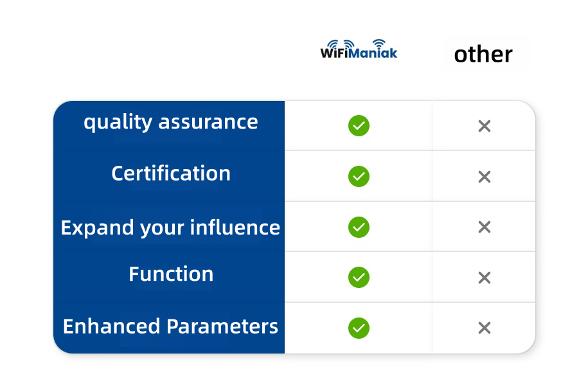Click gray X in Function row
Image resolution: width=588 pixels, height=376 pixels.
[x=485, y=278]
